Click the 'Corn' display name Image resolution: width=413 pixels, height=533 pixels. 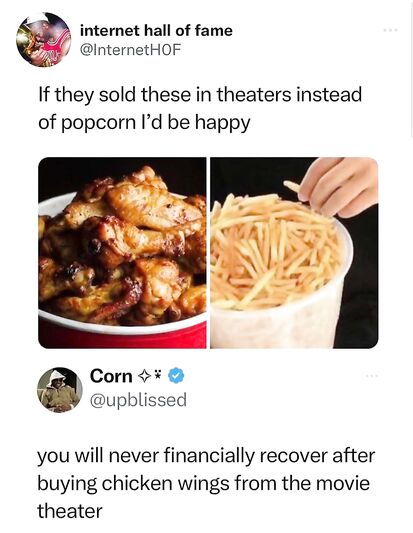(111, 376)
